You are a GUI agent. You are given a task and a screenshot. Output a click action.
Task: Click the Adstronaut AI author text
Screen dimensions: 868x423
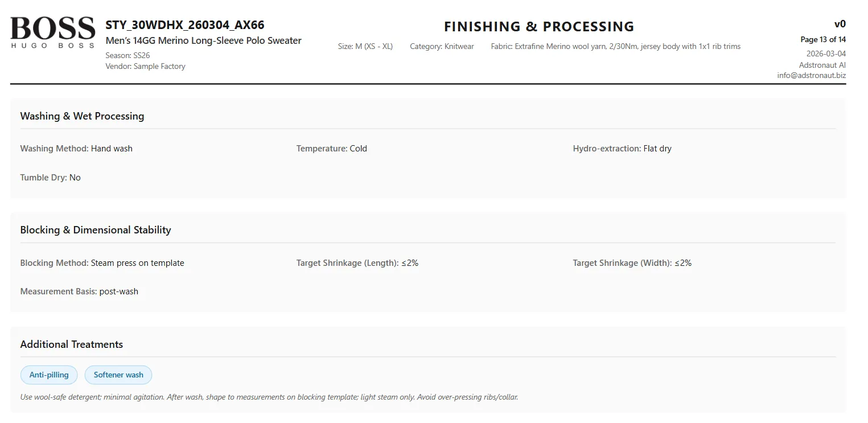[822, 65]
